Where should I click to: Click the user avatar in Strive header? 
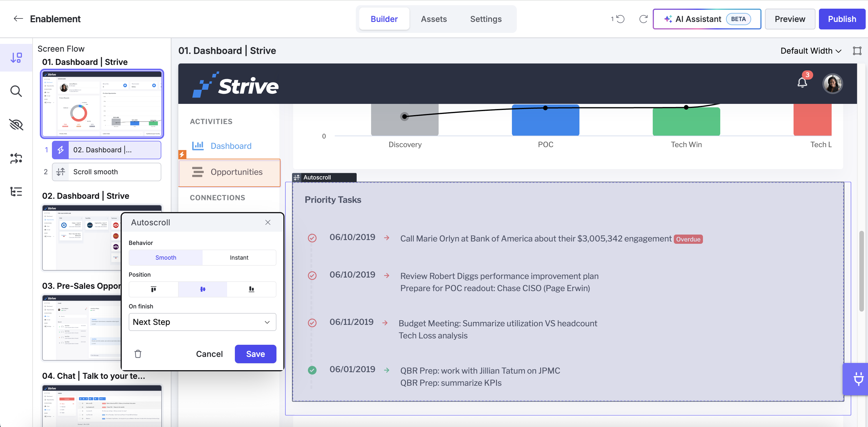pos(833,83)
